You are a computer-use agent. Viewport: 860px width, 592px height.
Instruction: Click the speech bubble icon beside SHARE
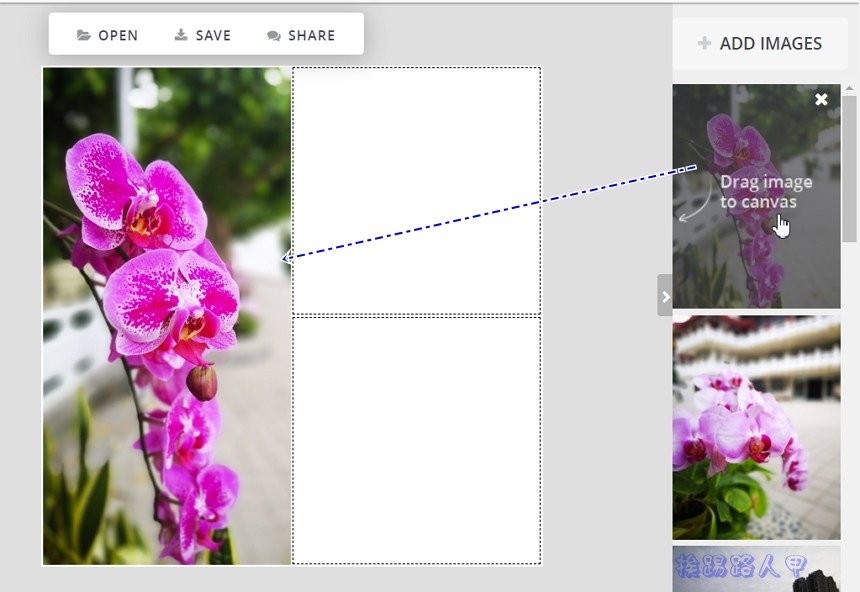(274, 36)
